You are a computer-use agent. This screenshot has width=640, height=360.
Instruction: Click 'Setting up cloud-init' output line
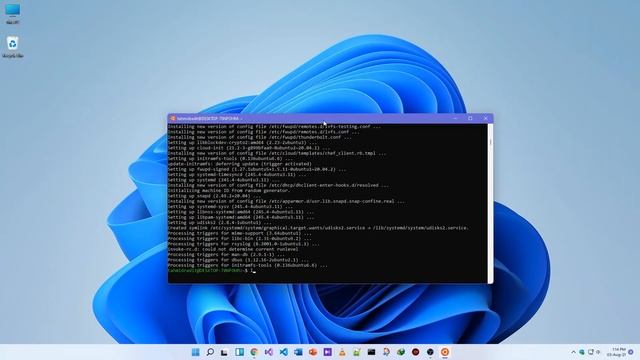click(249, 148)
